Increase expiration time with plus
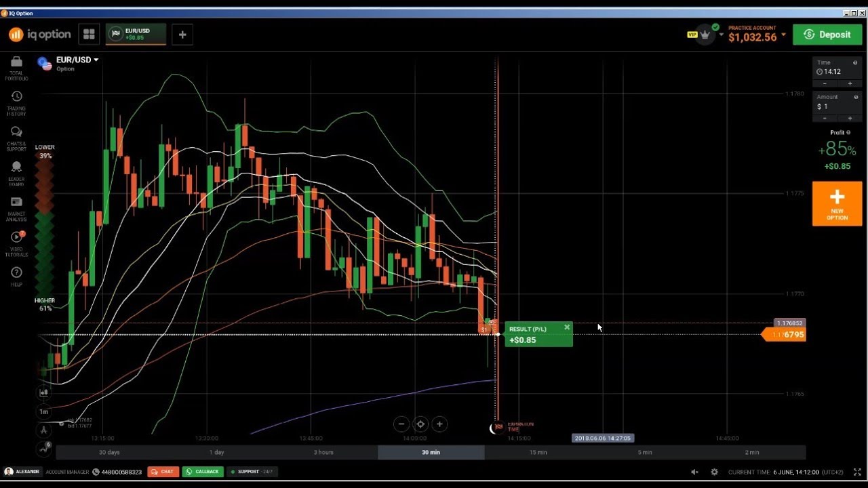The height and width of the screenshot is (488, 868). tap(850, 84)
